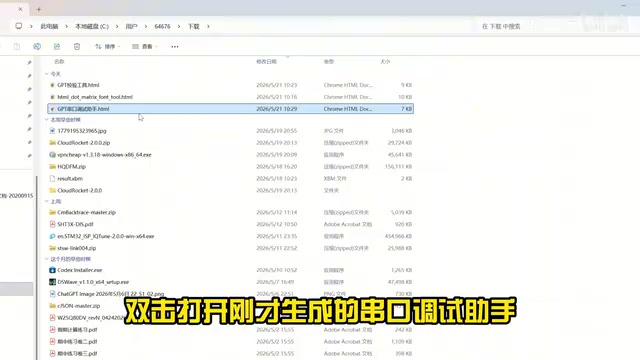Expand the chevron after 用户 in breadcrumb
This screenshot has height=360, width=640.
(x=146, y=26)
